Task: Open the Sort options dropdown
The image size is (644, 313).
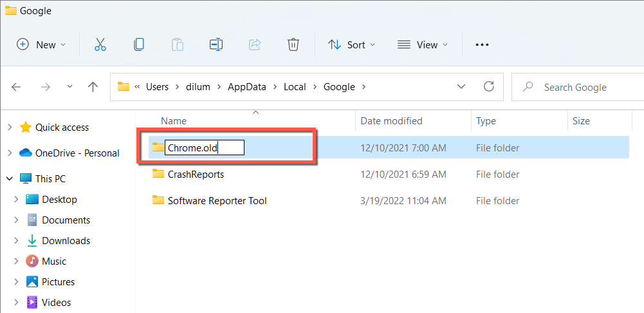Action: (x=351, y=44)
